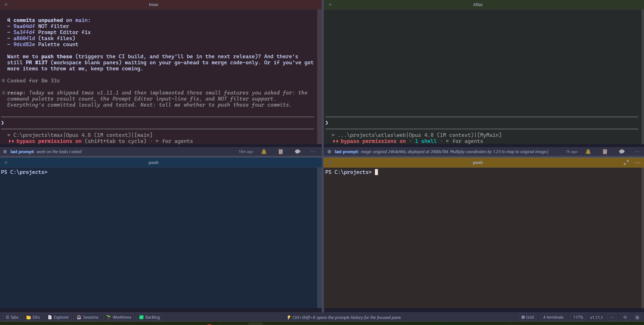Viewport: 644px width, 325px height.
Task: Click the '1h ago' timestamp
Action: click(x=572, y=152)
